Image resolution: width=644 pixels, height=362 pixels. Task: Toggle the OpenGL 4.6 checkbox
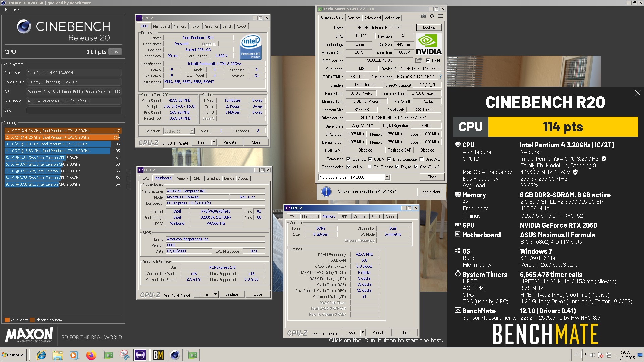coord(416,167)
